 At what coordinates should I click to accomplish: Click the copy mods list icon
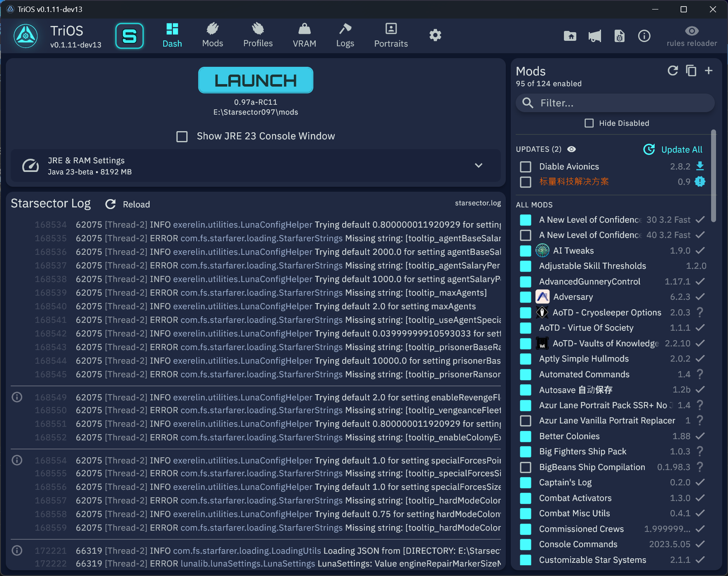(x=691, y=71)
